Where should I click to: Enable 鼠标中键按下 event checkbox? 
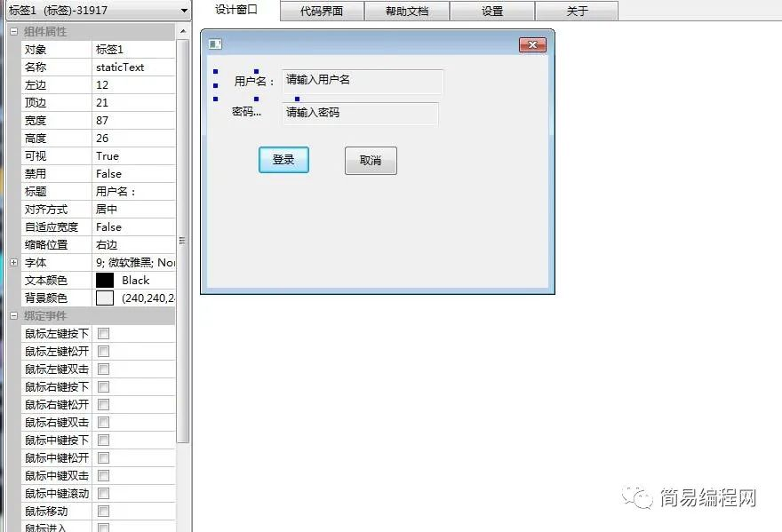(104, 441)
